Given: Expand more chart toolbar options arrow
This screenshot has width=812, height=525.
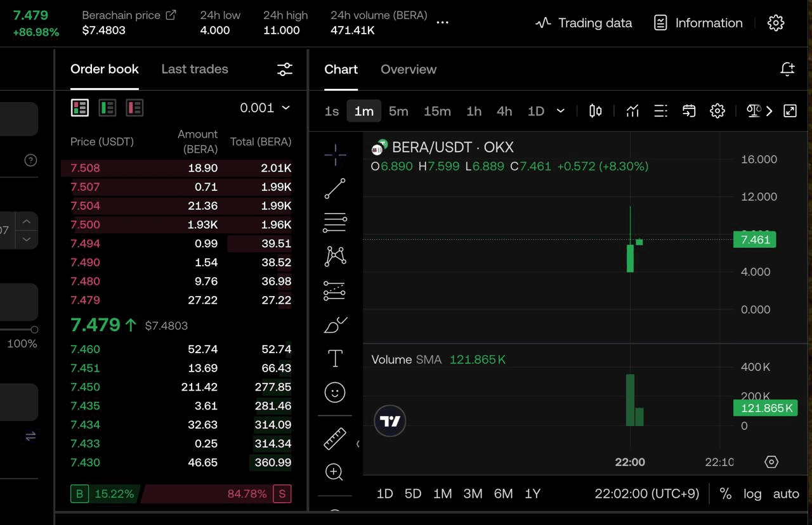Looking at the screenshot, I should [769, 111].
